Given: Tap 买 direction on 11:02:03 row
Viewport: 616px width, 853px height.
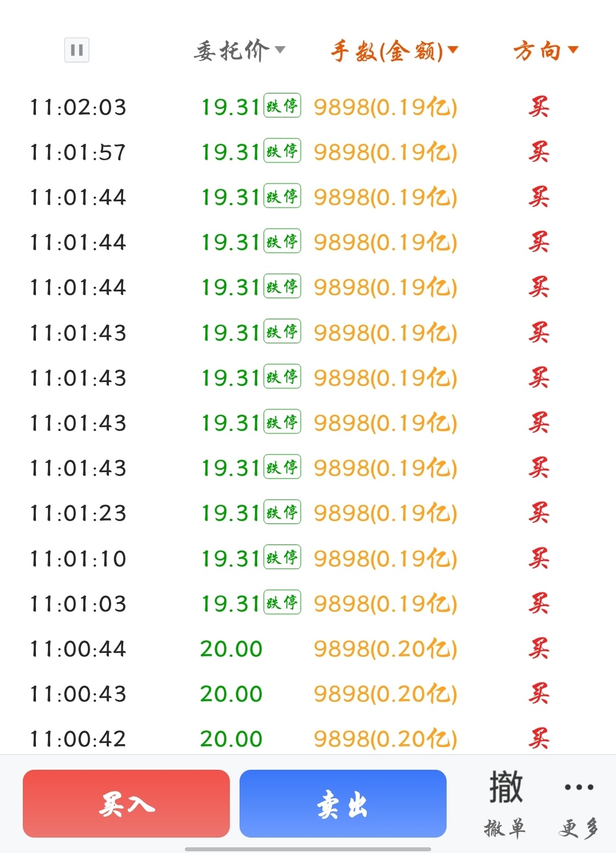Looking at the screenshot, I should pos(538,107).
